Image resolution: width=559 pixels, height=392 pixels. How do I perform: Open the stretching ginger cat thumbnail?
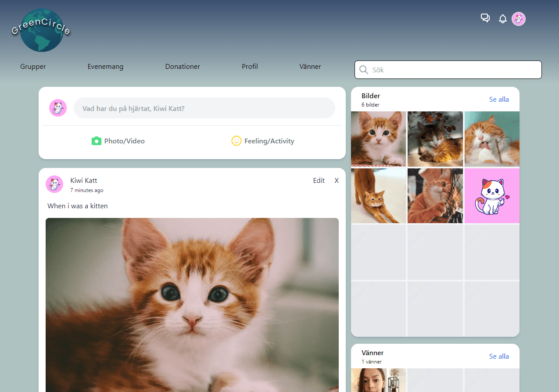point(378,196)
